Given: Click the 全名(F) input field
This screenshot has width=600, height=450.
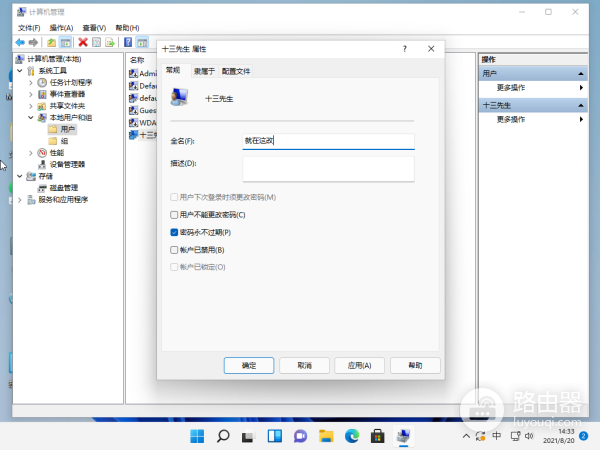Looking at the screenshot, I should pyautogui.click(x=328, y=141).
